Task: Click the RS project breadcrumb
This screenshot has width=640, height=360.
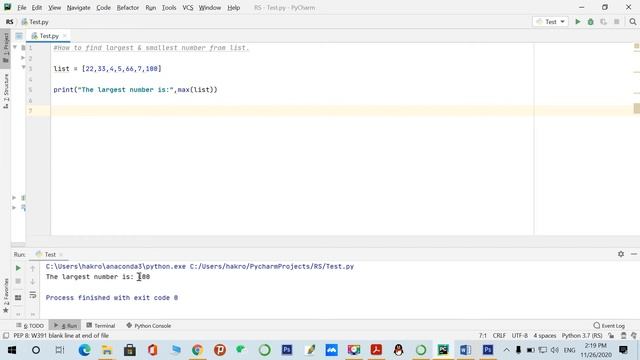Action: (9, 22)
